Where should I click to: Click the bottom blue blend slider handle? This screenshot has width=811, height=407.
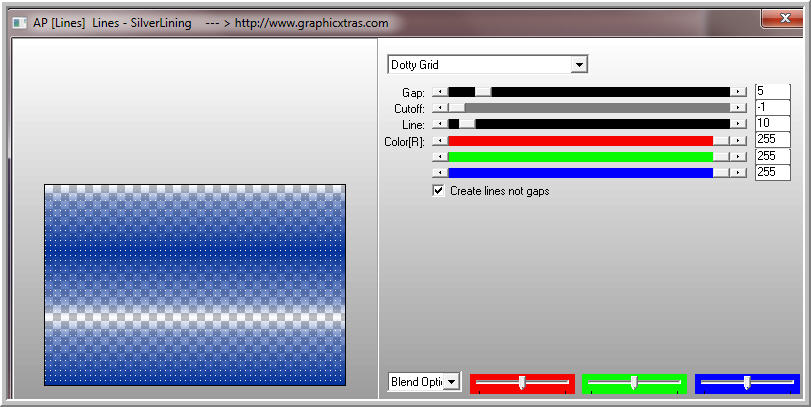[x=747, y=383]
